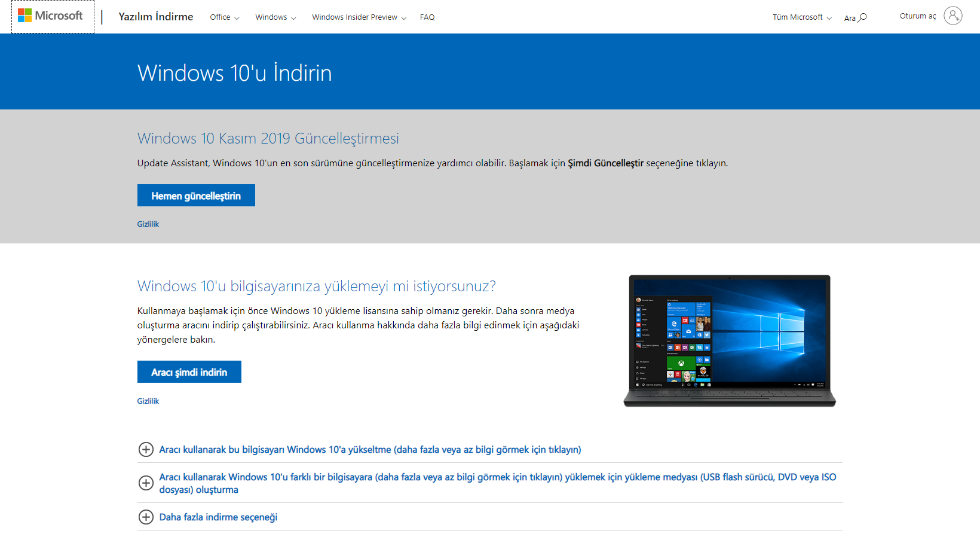Click the bold 'Şimdi Güncelleştir' text
Screen dimensions: 980x558
click(605, 163)
